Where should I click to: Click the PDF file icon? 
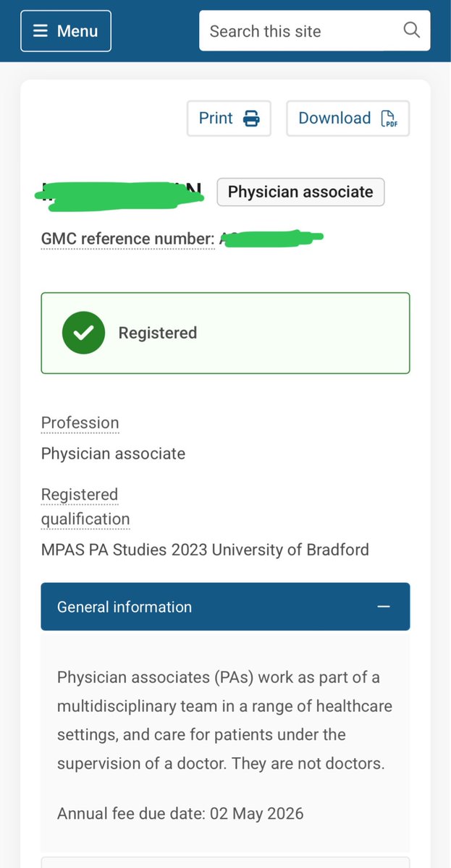[389, 119]
